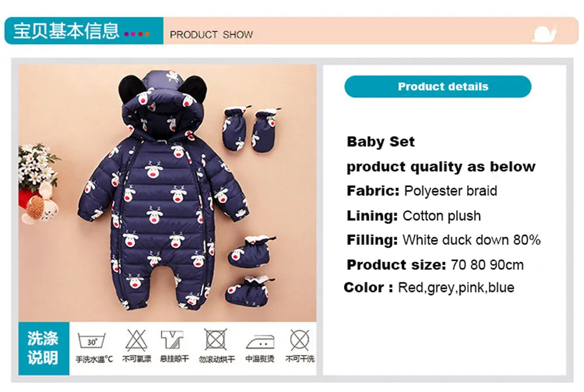Click the snail icon in the banner

[544, 33]
